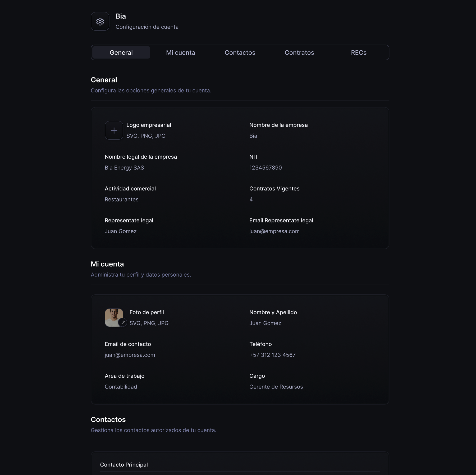
Task: Open the Contactos tab
Action: click(240, 52)
